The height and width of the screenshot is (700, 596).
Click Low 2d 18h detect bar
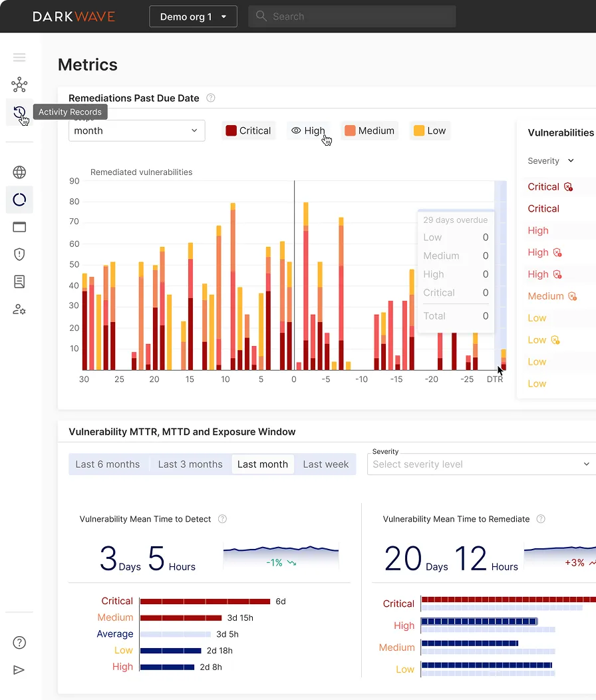point(170,651)
